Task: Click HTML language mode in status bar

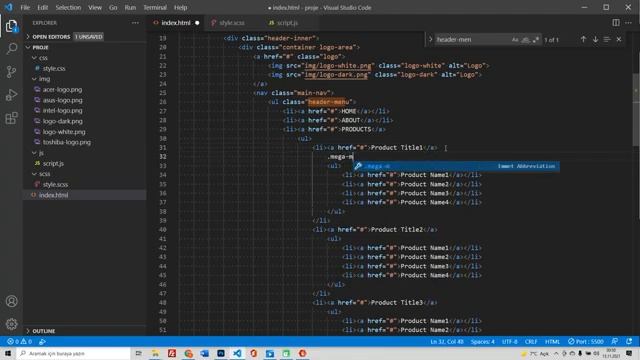Action: tap(552, 342)
